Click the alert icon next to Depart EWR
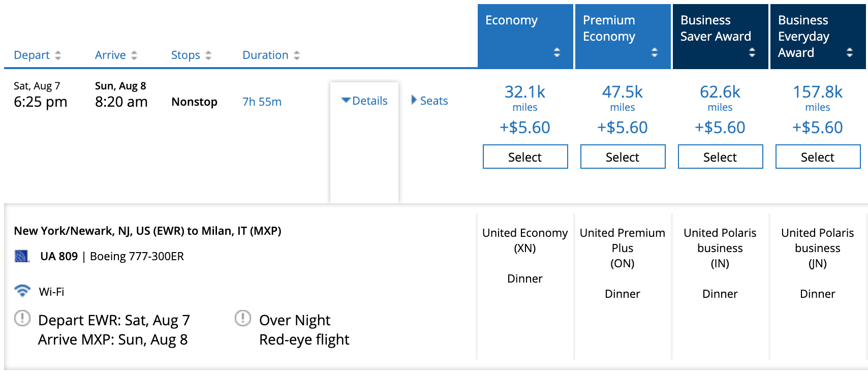868x371 pixels. (21, 319)
